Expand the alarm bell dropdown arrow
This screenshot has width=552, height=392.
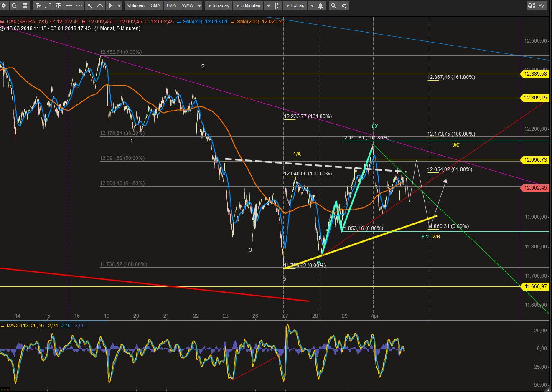312,6
